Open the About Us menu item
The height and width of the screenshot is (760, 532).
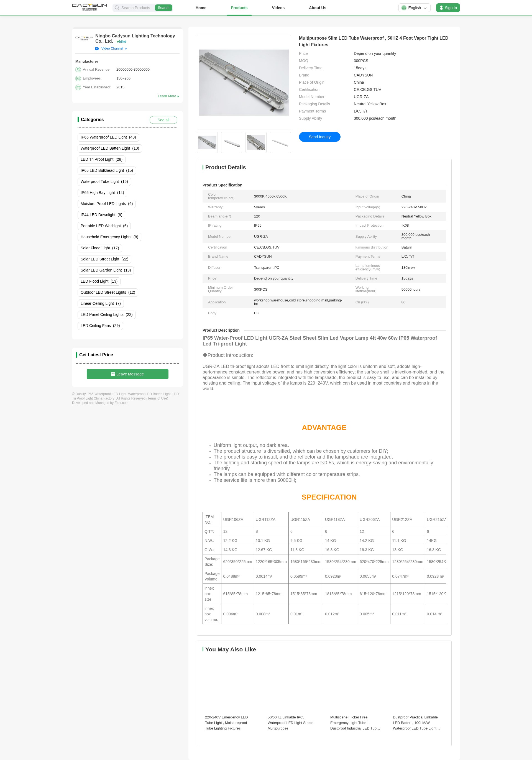[x=318, y=7]
